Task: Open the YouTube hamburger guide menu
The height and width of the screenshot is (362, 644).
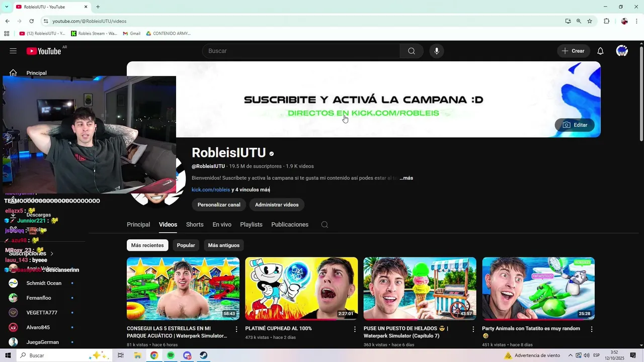Action: 13,51
